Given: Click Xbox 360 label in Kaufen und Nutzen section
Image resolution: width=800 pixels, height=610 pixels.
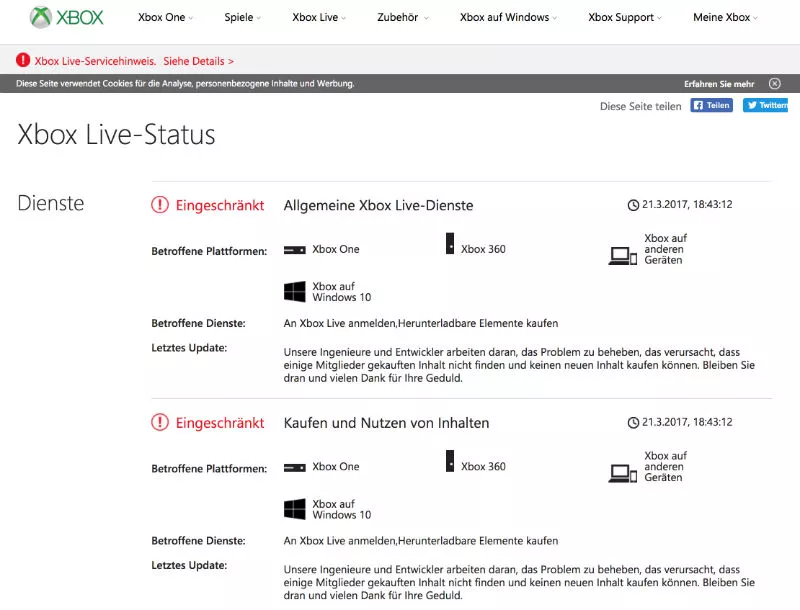Looking at the screenshot, I should [483, 466].
